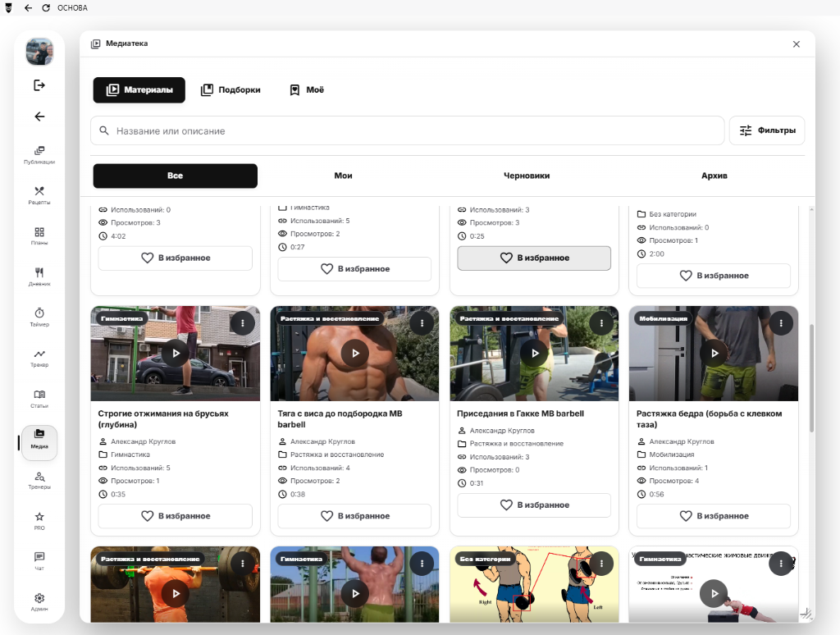Screen dimensions: 840x635
Task: Open the Планы sidebar section
Action: coord(39,235)
